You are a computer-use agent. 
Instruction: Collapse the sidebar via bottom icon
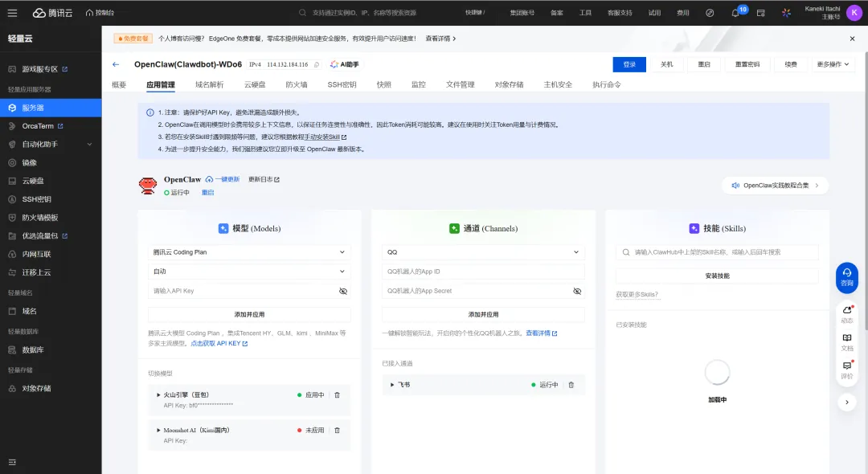click(x=12, y=462)
